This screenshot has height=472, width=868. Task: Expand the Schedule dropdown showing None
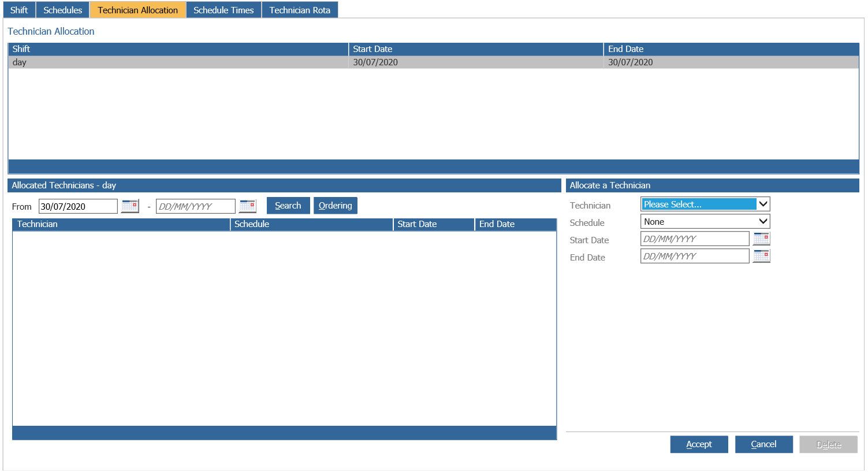pyautogui.click(x=705, y=221)
